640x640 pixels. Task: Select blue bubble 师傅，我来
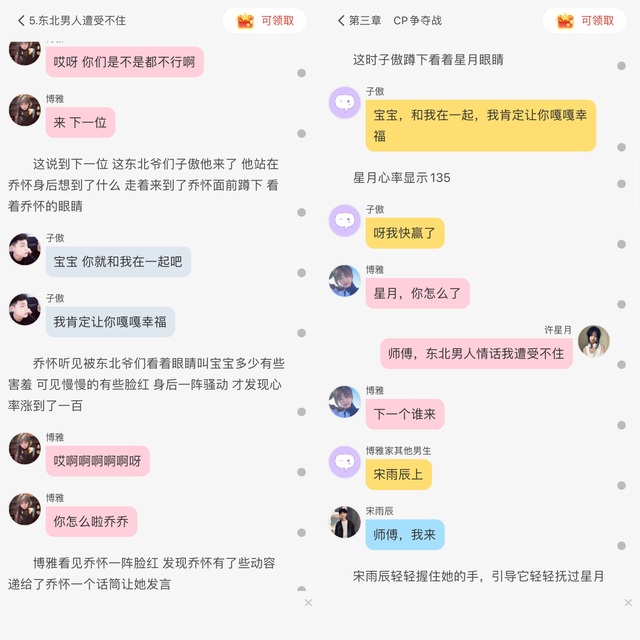[x=405, y=535]
